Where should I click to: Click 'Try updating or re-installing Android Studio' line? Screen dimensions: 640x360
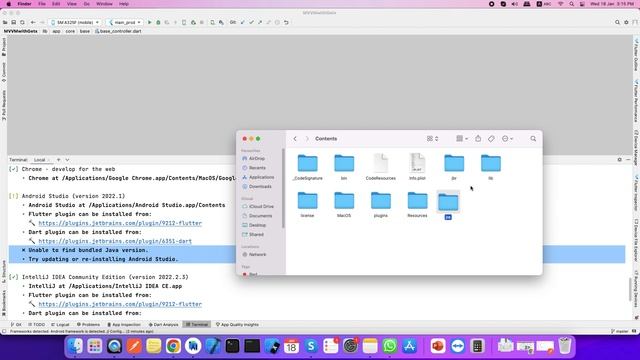[103, 259]
